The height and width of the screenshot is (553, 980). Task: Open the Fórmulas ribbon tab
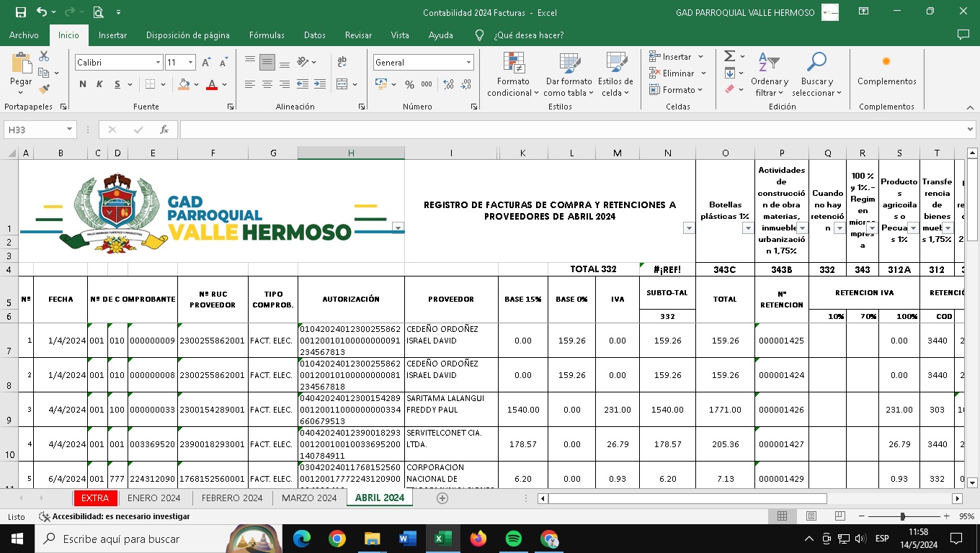pos(267,35)
